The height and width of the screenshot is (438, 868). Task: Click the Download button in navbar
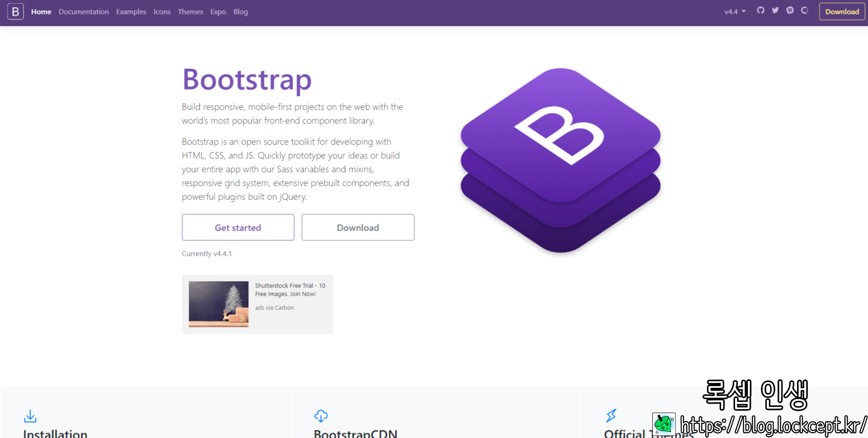842,12
